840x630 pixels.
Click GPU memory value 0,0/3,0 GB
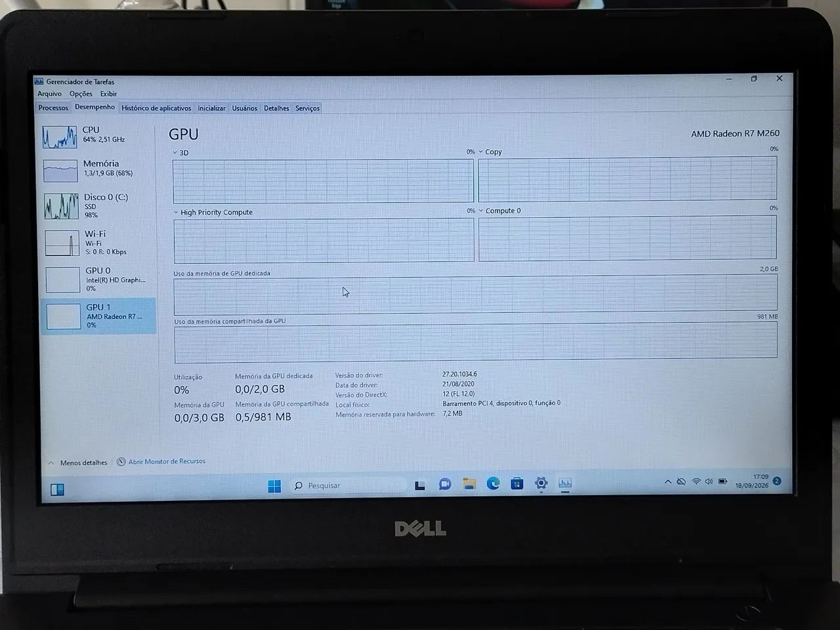tap(199, 417)
